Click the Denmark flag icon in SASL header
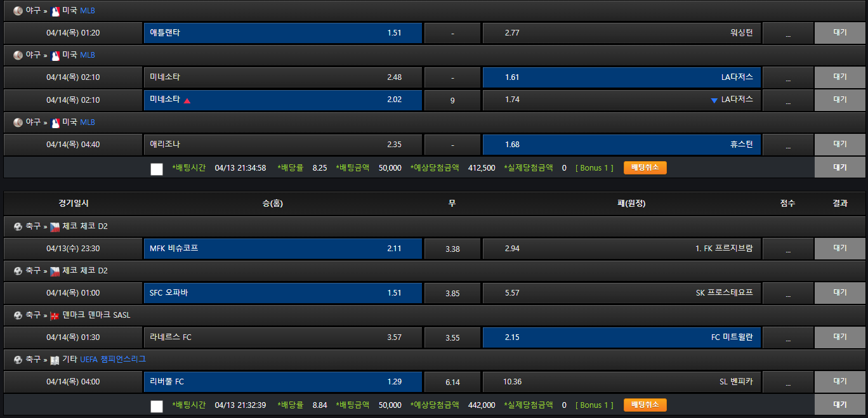 click(x=55, y=315)
